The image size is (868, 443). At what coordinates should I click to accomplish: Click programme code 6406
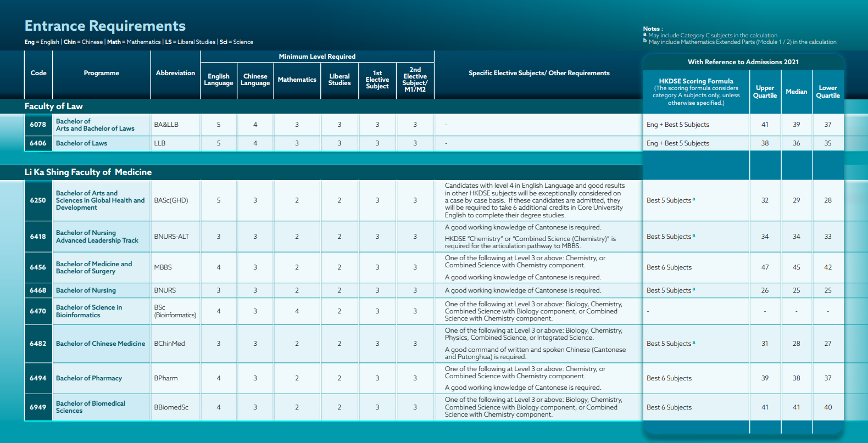pyautogui.click(x=38, y=143)
